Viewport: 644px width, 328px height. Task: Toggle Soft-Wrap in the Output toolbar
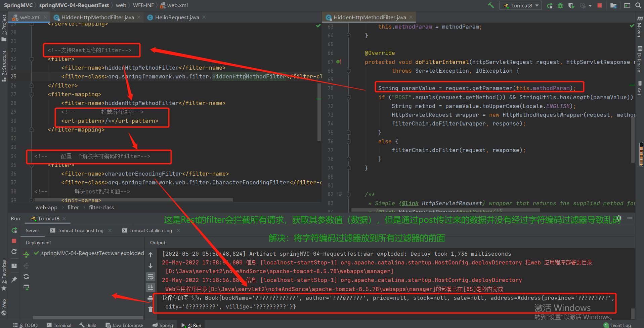coord(151,277)
